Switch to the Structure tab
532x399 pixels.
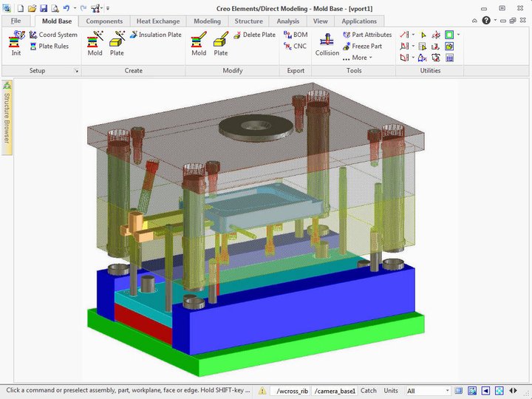(248, 21)
